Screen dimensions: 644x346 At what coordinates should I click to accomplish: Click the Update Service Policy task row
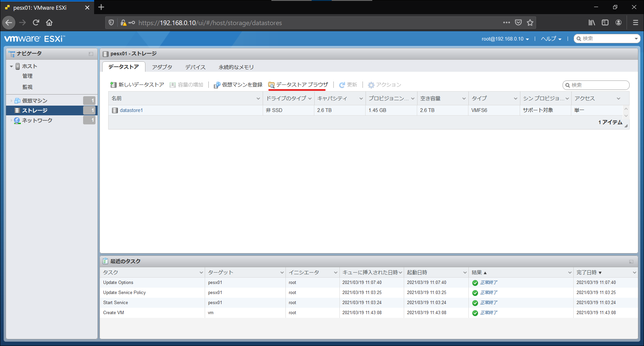coord(369,293)
